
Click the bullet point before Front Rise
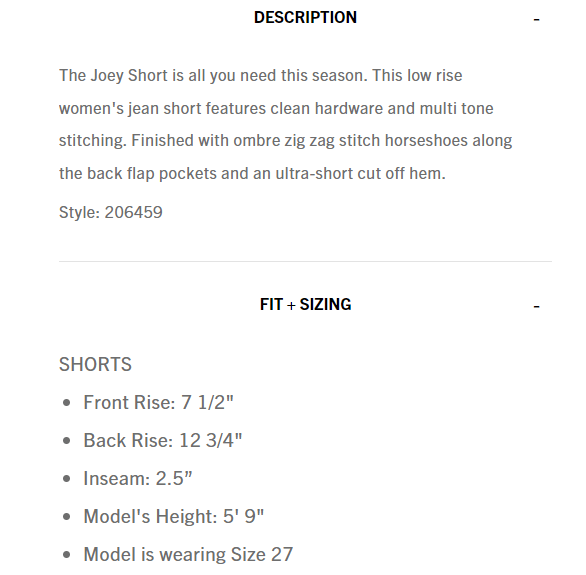67,403
